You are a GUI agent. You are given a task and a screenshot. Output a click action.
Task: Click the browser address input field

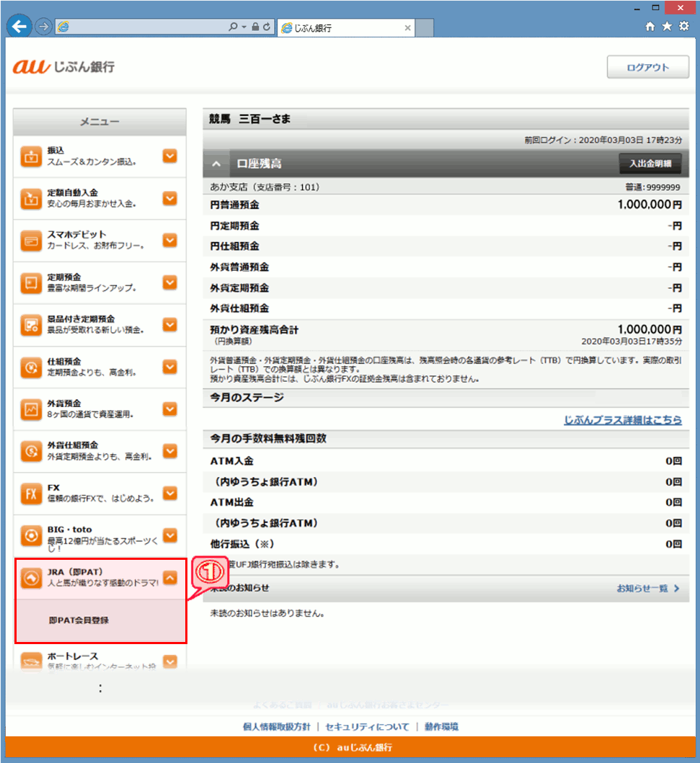[141, 27]
